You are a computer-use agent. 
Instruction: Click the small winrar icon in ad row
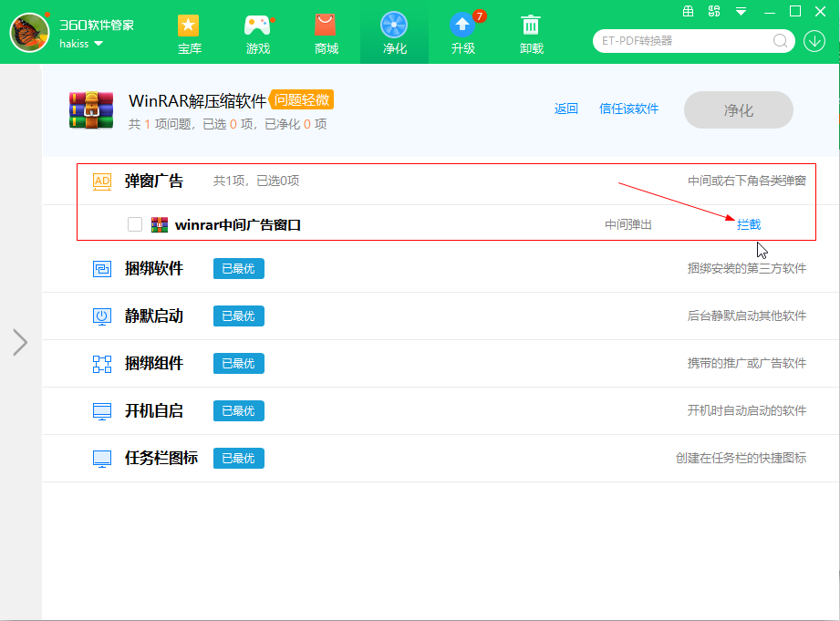pyautogui.click(x=159, y=224)
